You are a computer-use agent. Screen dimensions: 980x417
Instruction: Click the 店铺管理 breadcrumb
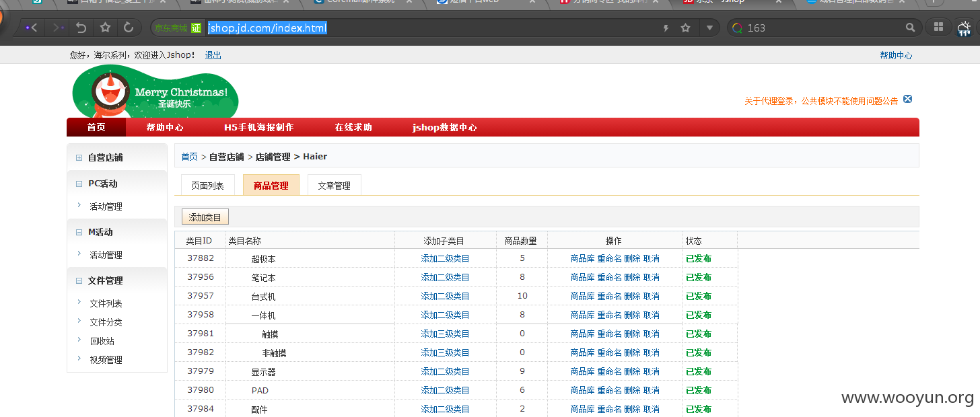click(x=273, y=157)
